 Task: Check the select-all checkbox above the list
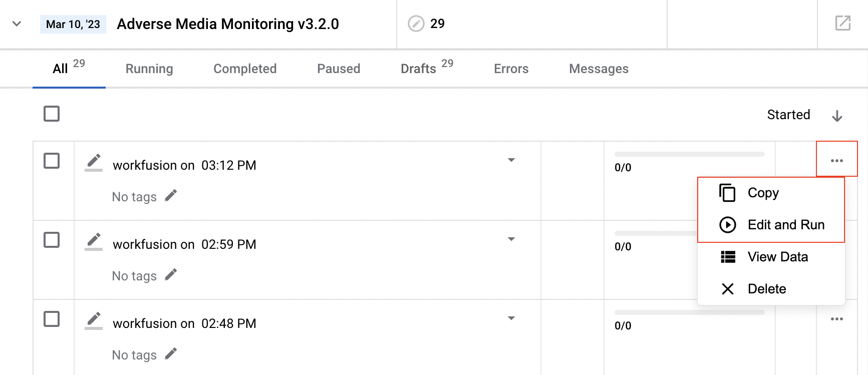pyautogui.click(x=52, y=114)
